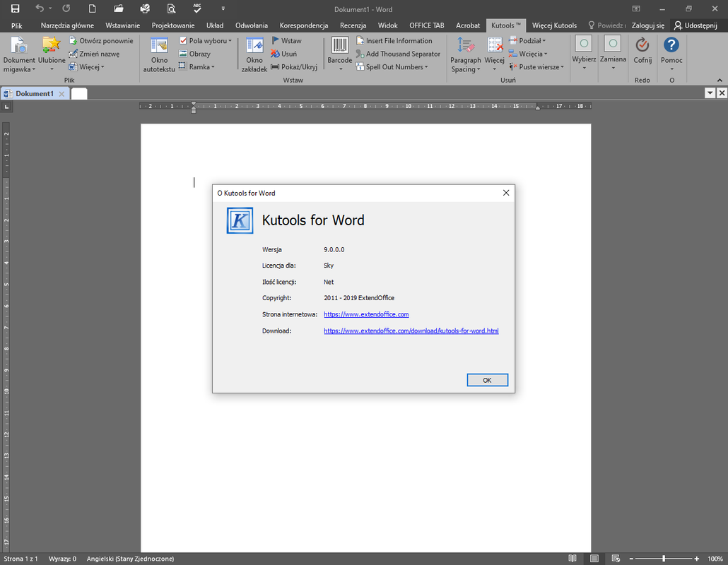
Task: Open Ulubione favorites folder icon
Action: point(52,54)
